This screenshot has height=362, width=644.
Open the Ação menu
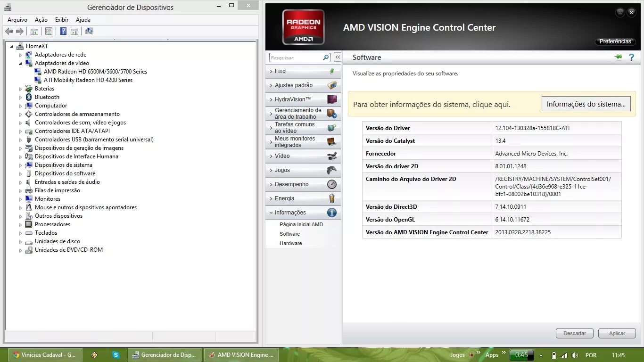tap(41, 20)
